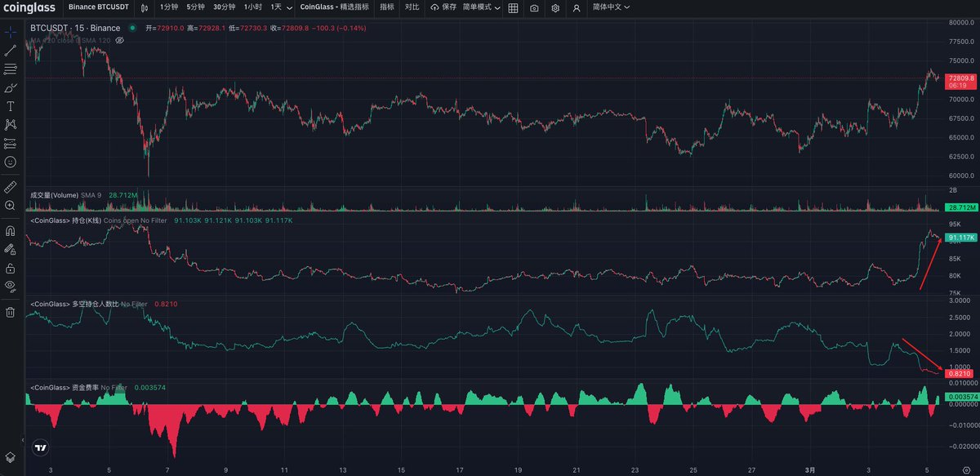Open the layout grid icon

[x=513, y=7]
